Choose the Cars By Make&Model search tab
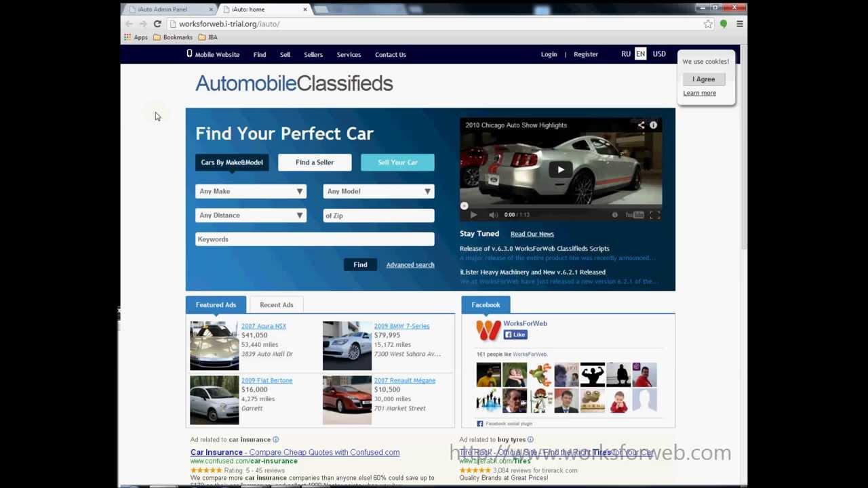 [232, 163]
